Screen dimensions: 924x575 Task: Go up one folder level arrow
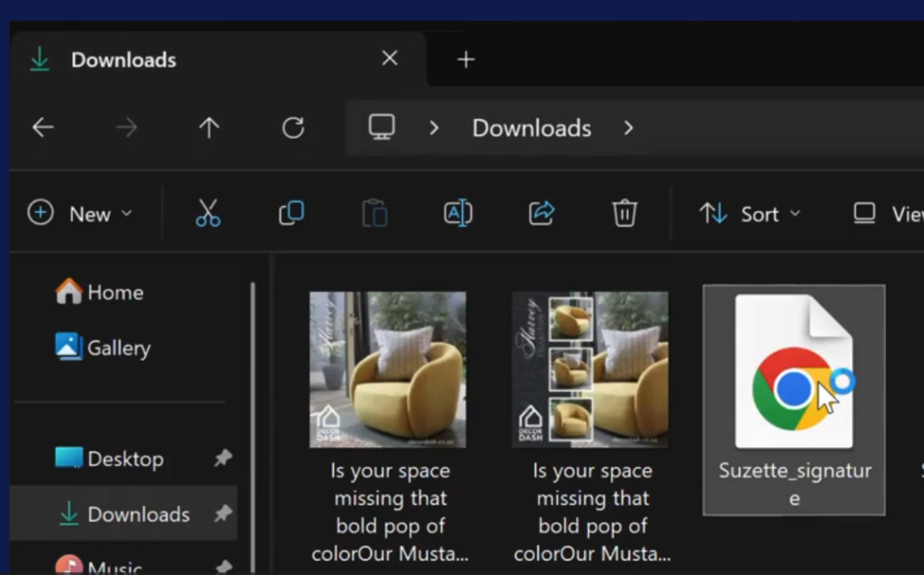pyautogui.click(x=209, y=128)
